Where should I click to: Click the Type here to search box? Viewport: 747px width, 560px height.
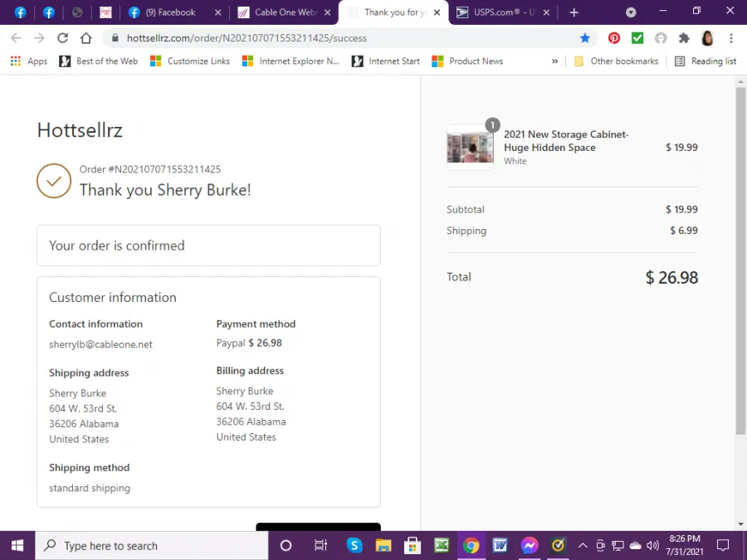152,546
